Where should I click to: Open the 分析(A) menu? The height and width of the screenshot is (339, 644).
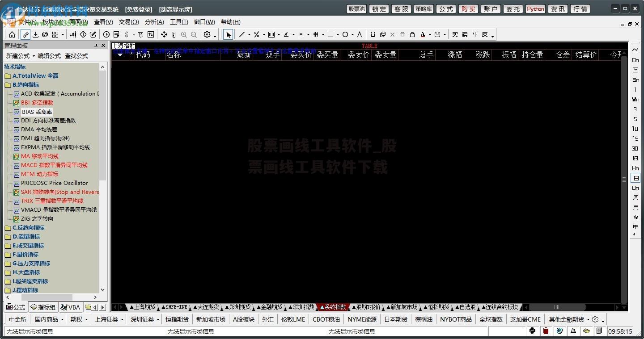[154, 22]
